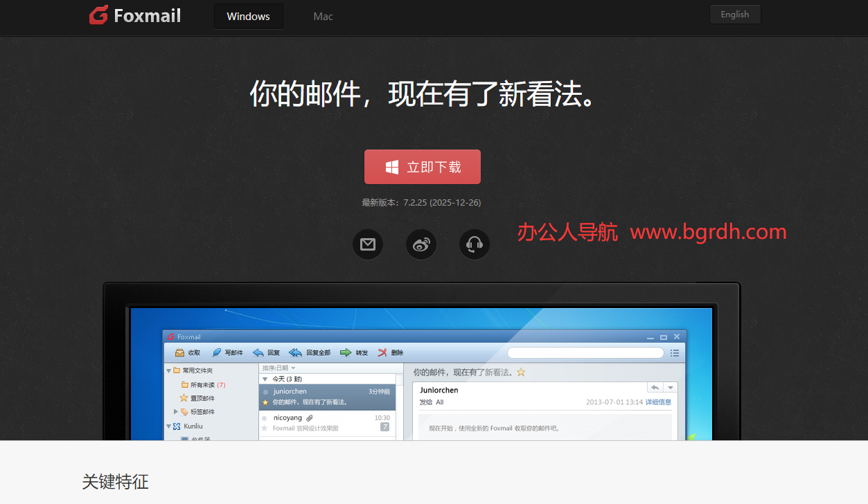868x504 pixels.
Task: Click 写邮件 compose icon in preview toolbar
Action: click(x=216, y=353)
